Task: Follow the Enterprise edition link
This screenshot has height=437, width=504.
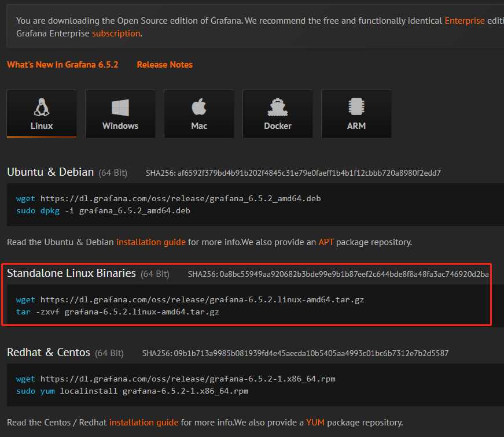Action: point(465,21)
